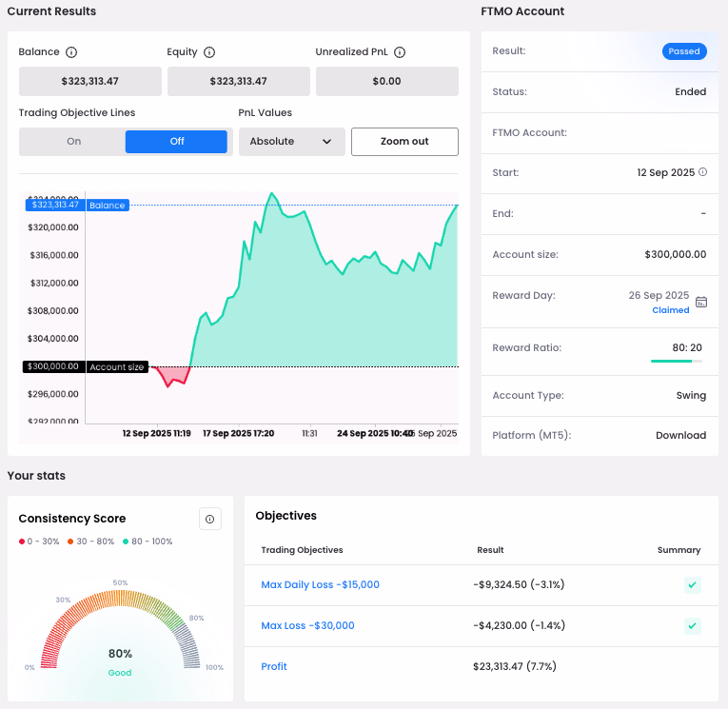The image size is (728, 709).
Task: Select the $23,313.47 (7.7%) profit result
Action: tap(515, 666)
